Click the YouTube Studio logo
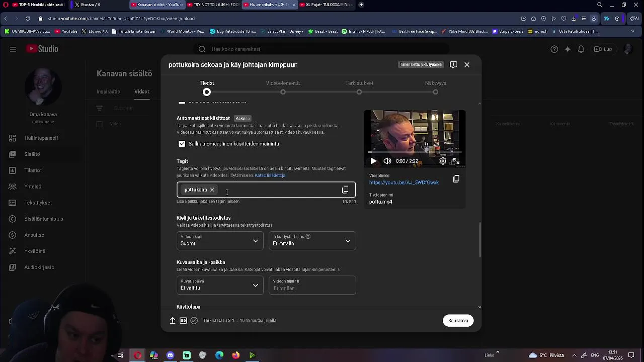The image size is (644, 362). [43, 49]
